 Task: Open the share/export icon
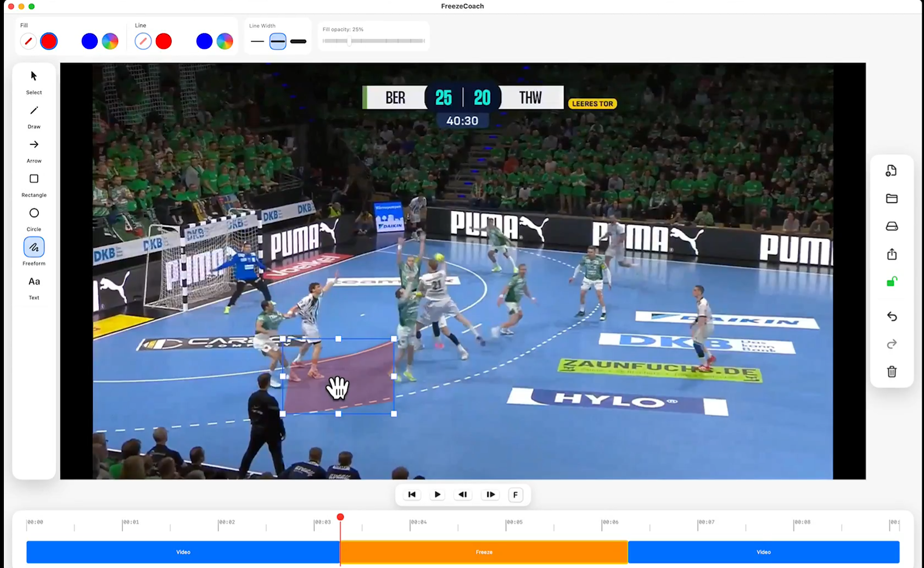pyautogui.click(x=892, y=254)
